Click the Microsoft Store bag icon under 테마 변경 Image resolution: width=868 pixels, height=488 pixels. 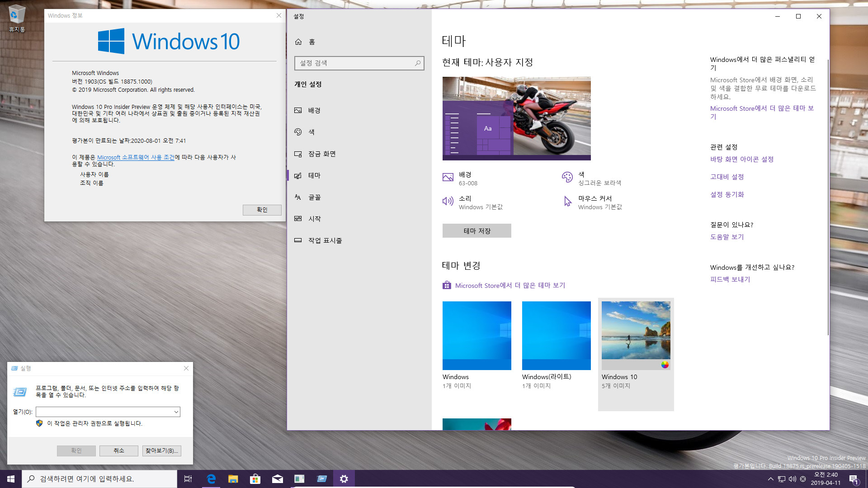click(x=447, y=285)
